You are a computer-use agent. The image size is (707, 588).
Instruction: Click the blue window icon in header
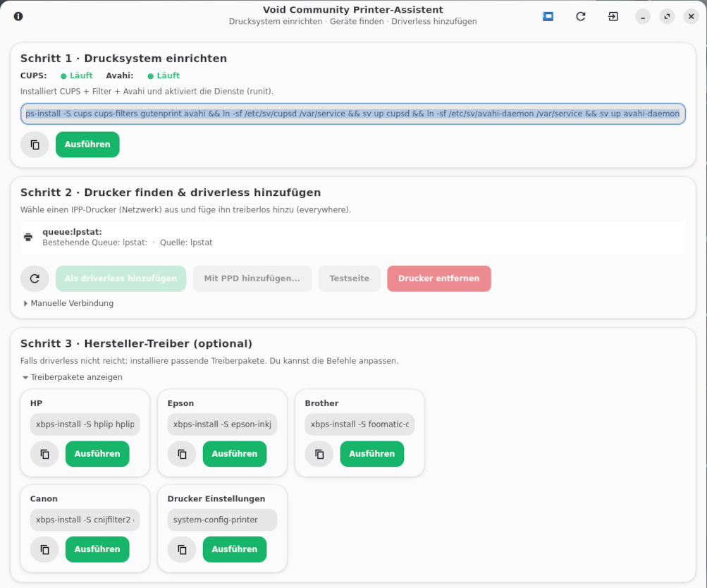click(548, 16)
